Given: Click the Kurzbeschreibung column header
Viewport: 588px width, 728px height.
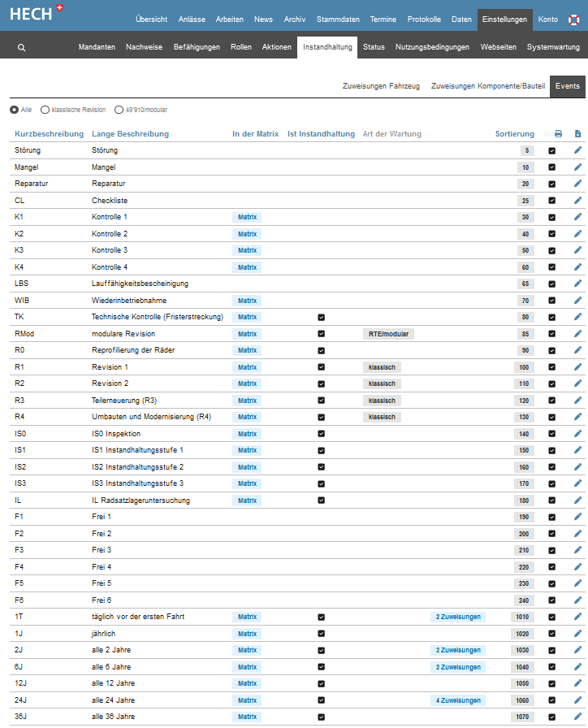Looking at the screenshot, I should [49, 134].
